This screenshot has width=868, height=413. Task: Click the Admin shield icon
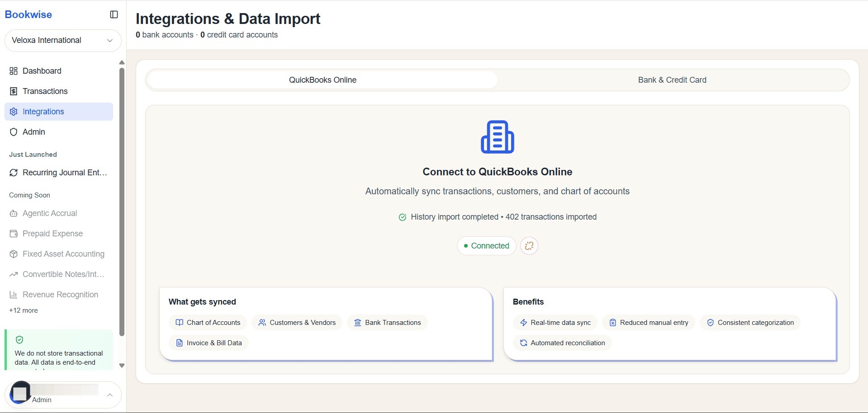[x=14, y=132]
